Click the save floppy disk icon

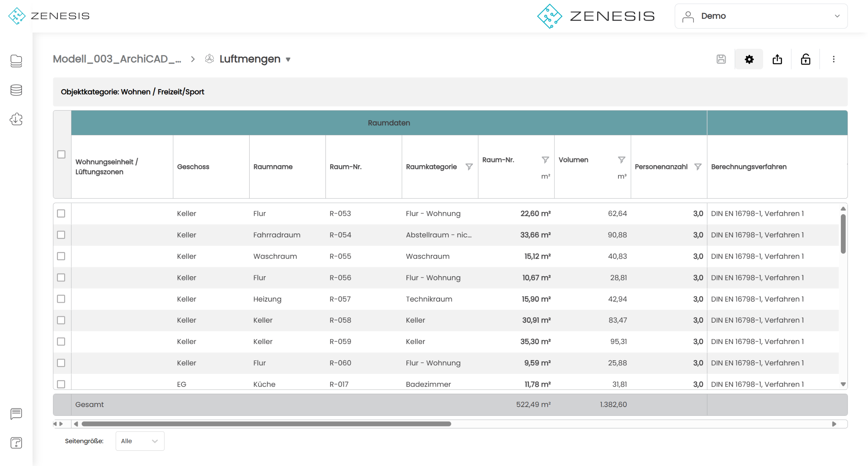pyautogui.click(x=721, y=59)
